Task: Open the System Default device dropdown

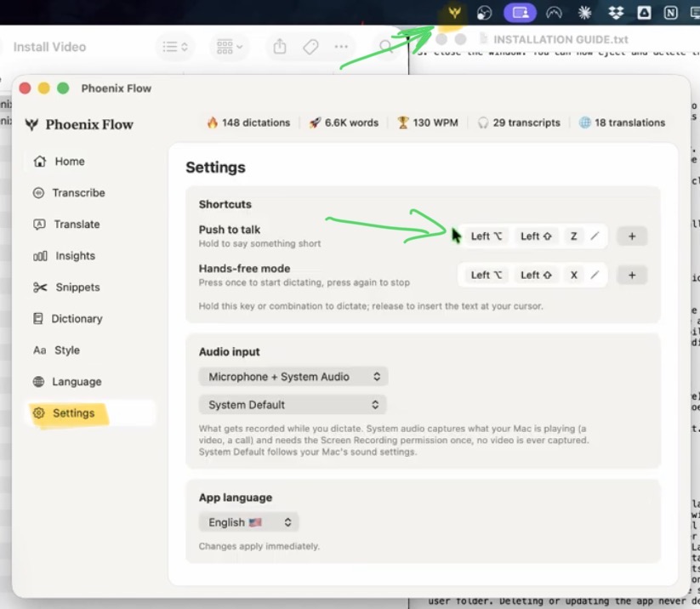Action: pyautogui.click(x=293, y=405)
